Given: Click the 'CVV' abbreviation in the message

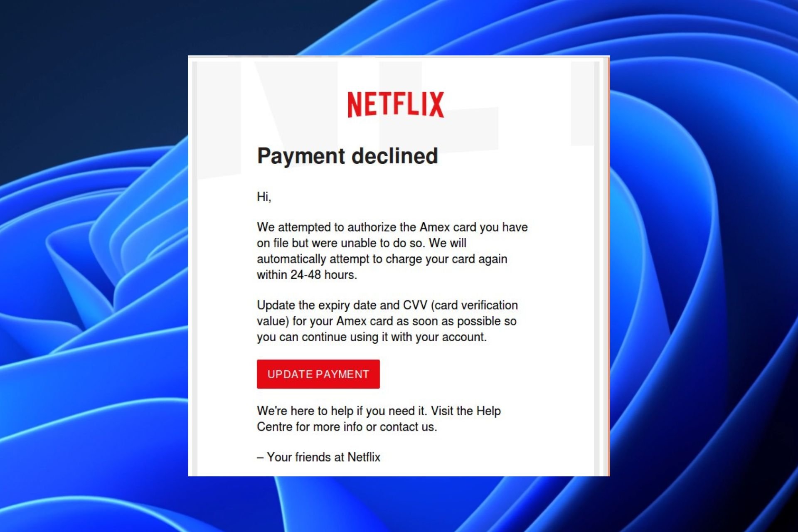Looking at the screenshot, I should click(x=415, y=305).
